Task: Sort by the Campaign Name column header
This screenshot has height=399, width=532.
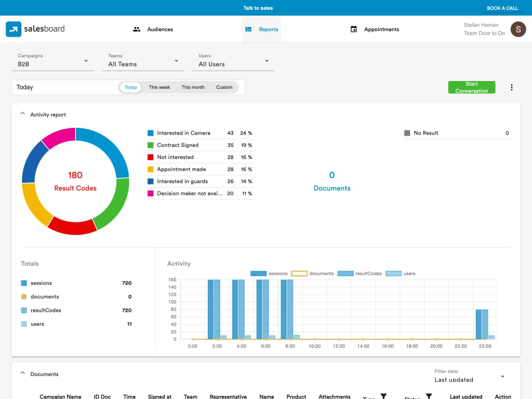Action: [60, 396]
